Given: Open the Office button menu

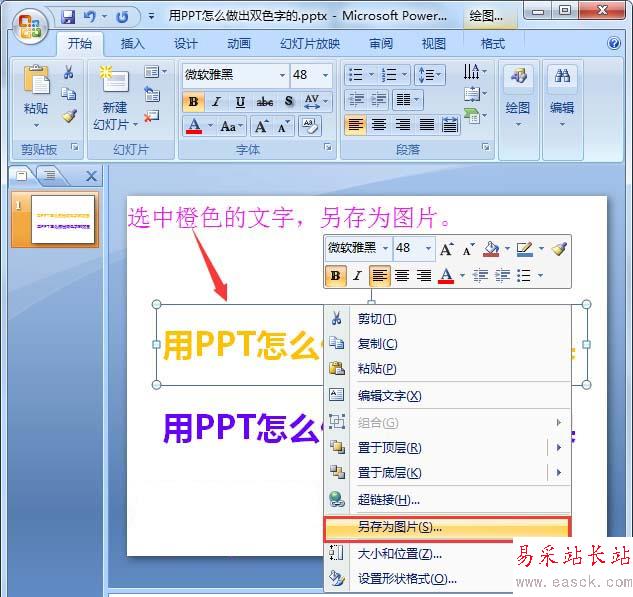Looking at the screenshot, I should 31,27.
